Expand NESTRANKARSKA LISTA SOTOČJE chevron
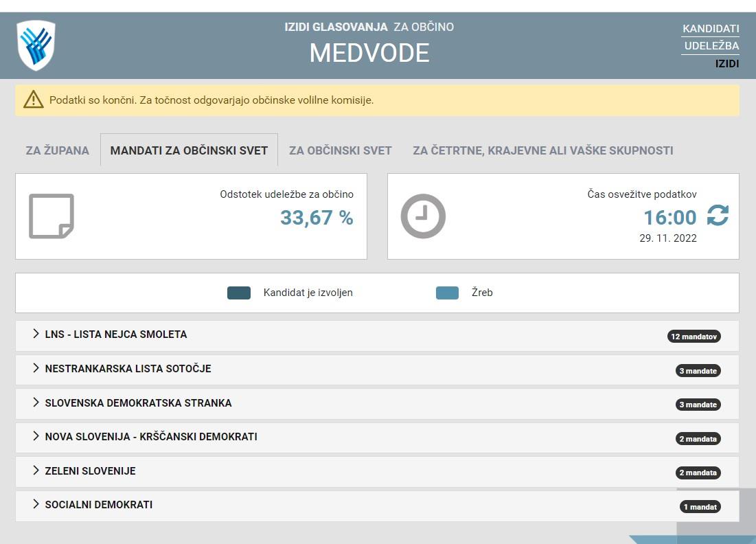756x544 pixels. tap(36, 368)
